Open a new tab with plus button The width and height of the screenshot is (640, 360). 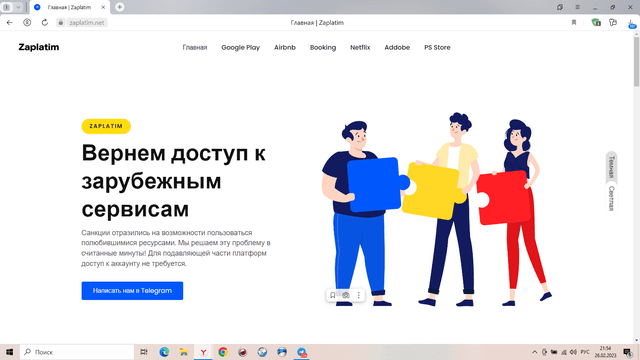tap(120, 7)
